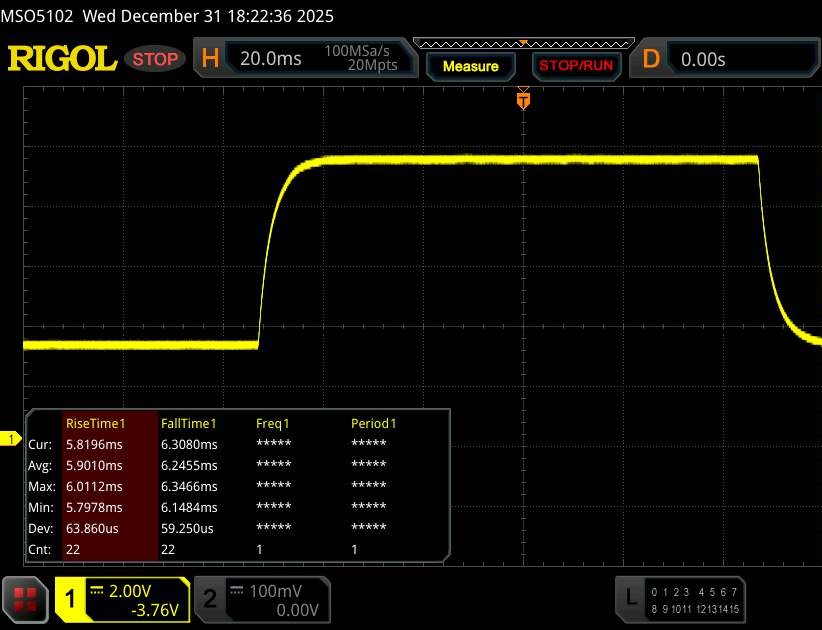Select the FallTime1 measurement column

point(188,423)
